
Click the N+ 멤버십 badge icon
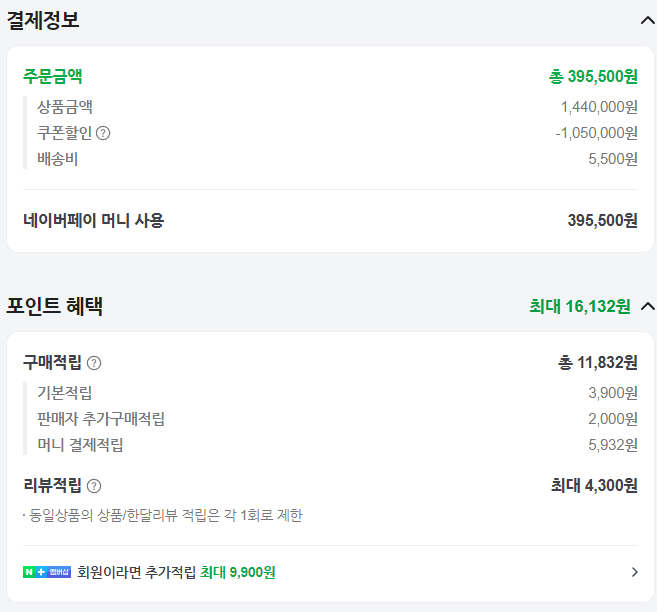[x=47, y=572]
